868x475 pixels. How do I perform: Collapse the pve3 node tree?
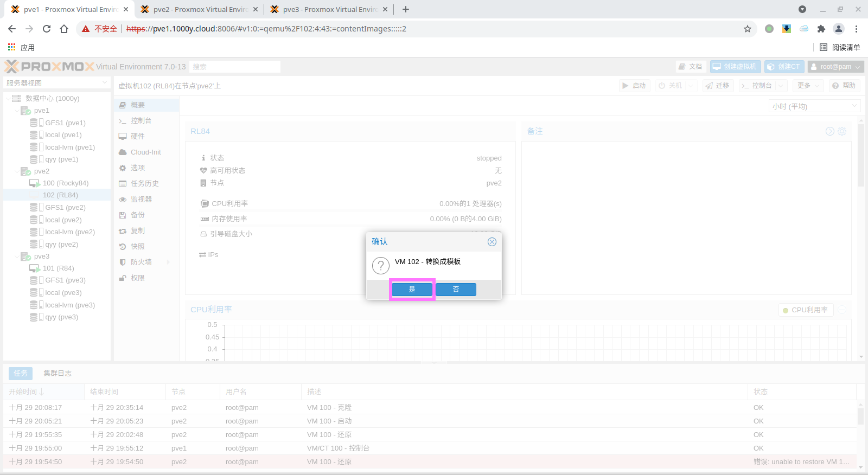point(17,256)
